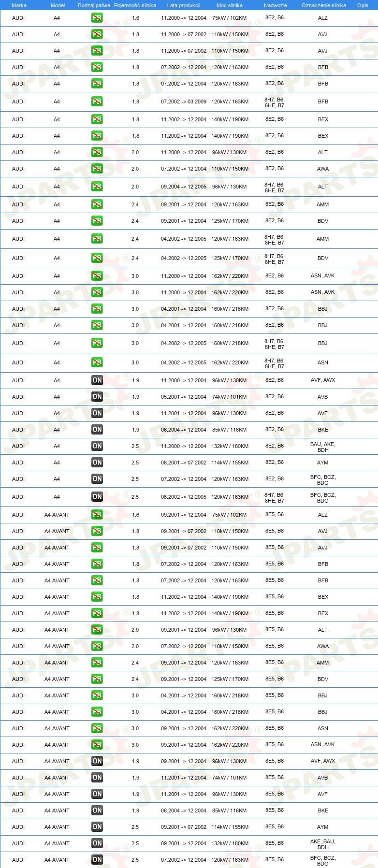
Task: Select the Oznaczenie silnika column header
Action: click(323, 5)
